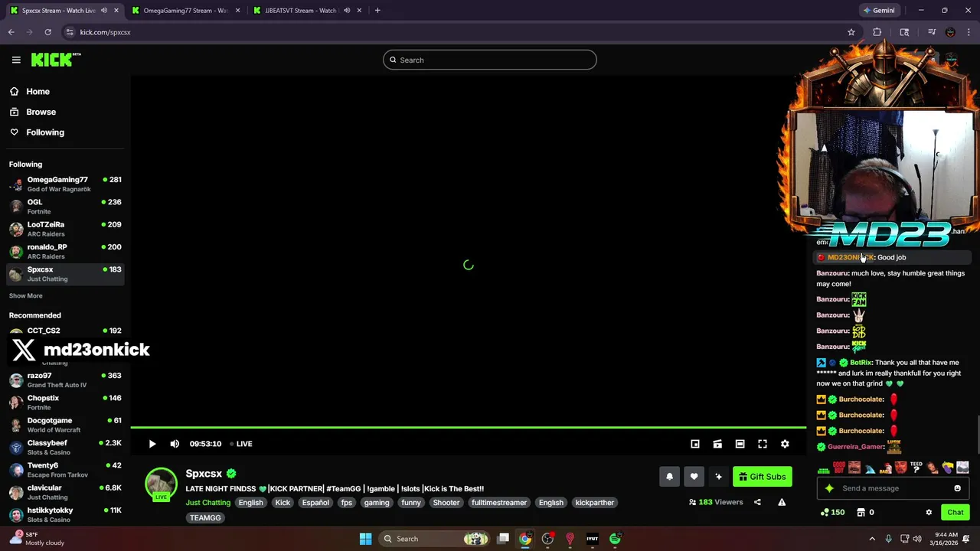Open clip creation icon in player
The width and height of the screenshot is (980, 551).
[717, 444]
